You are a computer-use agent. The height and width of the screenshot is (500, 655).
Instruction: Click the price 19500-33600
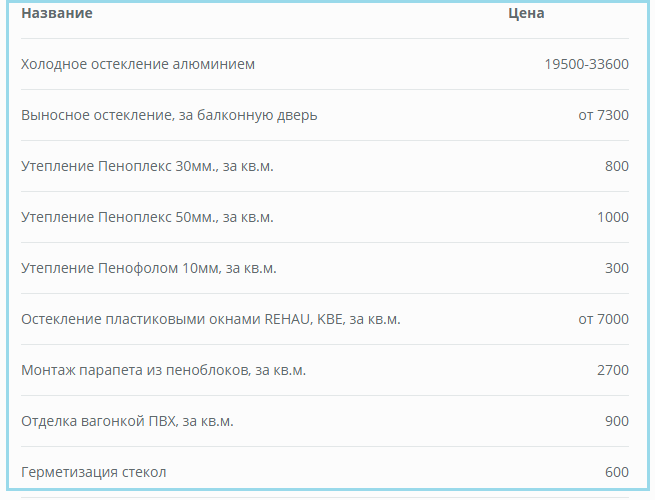pos(586,65)
